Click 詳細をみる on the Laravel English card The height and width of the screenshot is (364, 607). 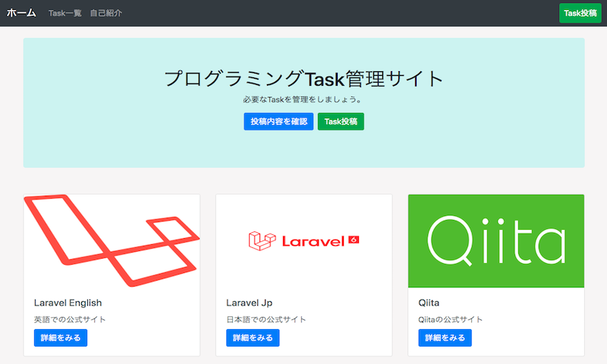tap(61, 337)
